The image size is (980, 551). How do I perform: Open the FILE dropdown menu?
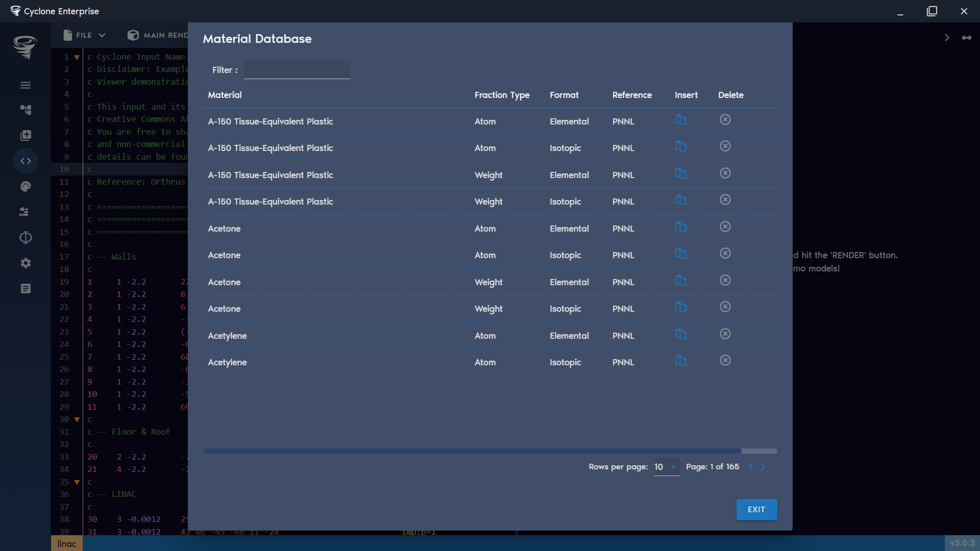[83, 35]
